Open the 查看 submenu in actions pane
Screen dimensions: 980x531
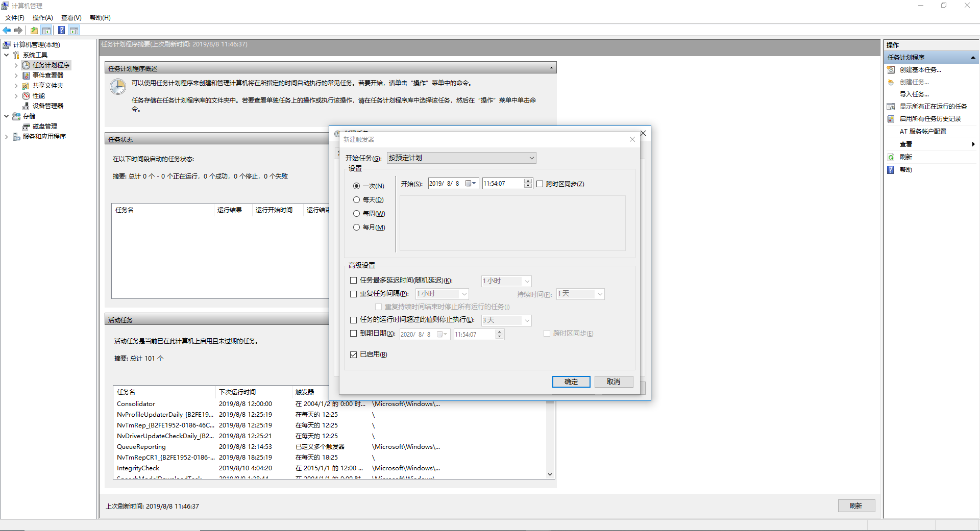coord(932,144)
